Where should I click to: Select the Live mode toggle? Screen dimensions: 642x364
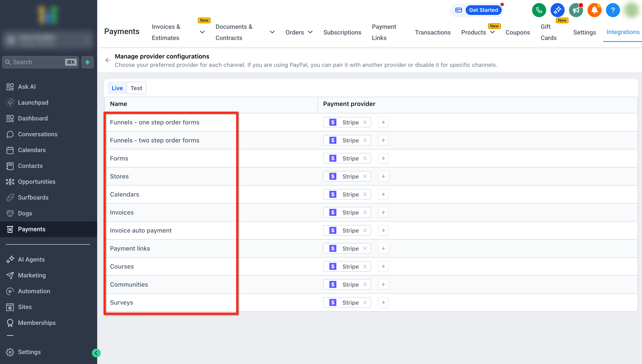point(117,88)
